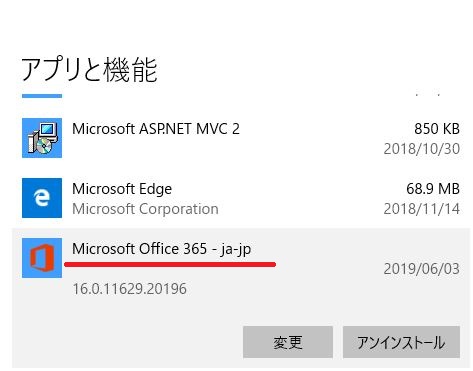Click the 2019/06/03 install date for Office
The height and width of the screenshot is (371, 473).
422,269
